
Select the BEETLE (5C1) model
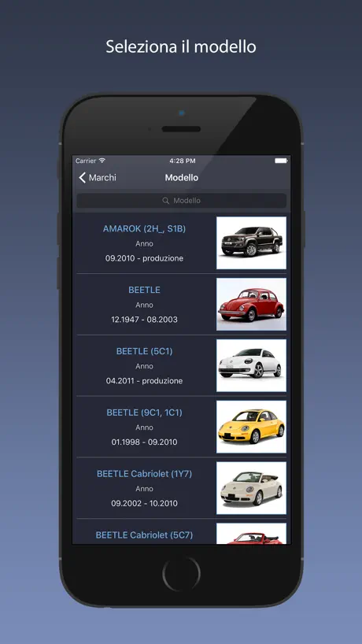point(144,351)
